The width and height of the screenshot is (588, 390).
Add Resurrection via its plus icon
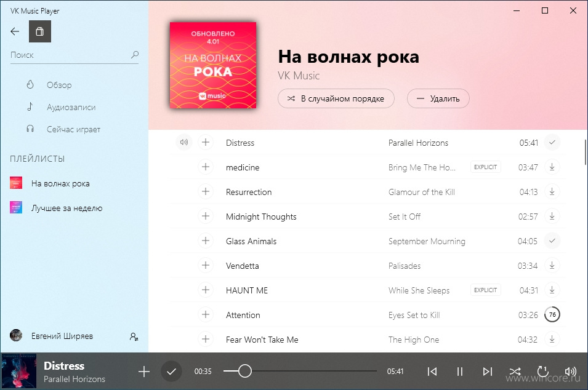point(206,191)
